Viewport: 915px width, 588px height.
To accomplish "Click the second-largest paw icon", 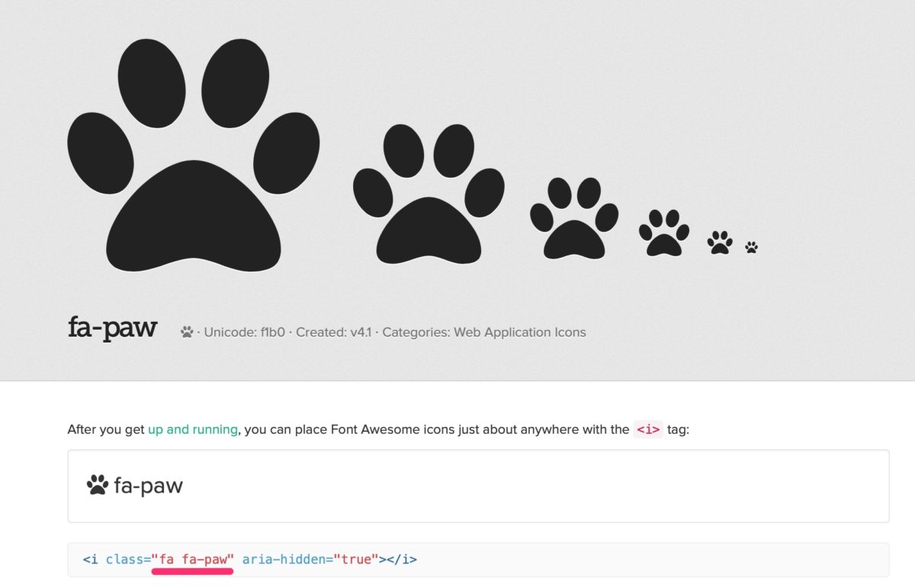I will (429, 194).
